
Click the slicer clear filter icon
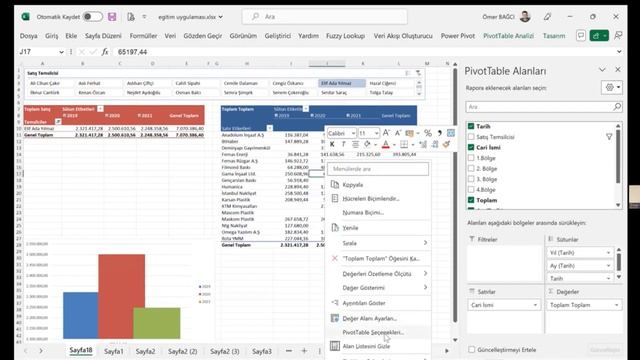418,73
